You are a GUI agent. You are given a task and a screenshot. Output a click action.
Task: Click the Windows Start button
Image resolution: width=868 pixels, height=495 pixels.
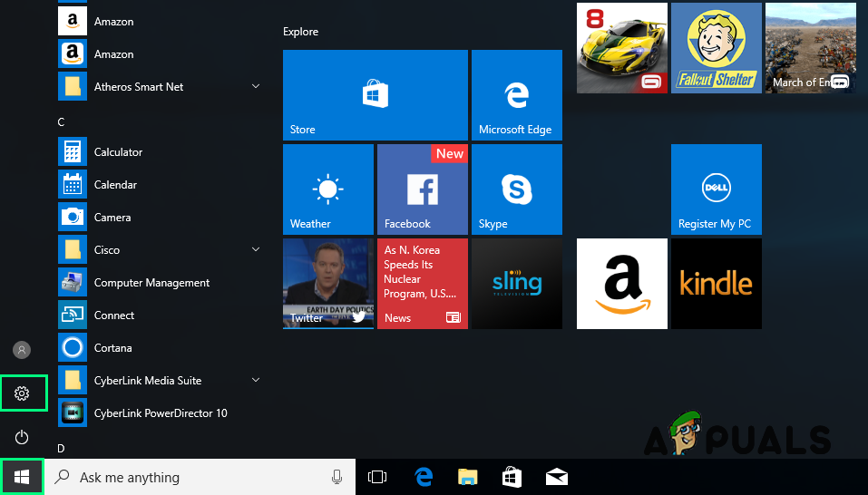(x=22, y=477)
